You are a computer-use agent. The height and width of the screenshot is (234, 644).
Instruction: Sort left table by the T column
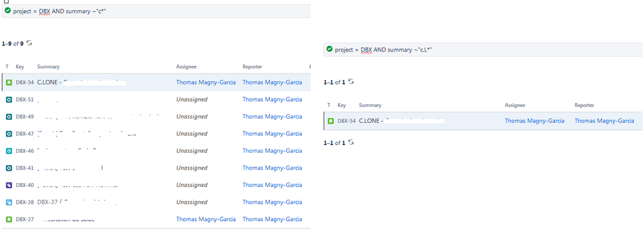(7, 66)
